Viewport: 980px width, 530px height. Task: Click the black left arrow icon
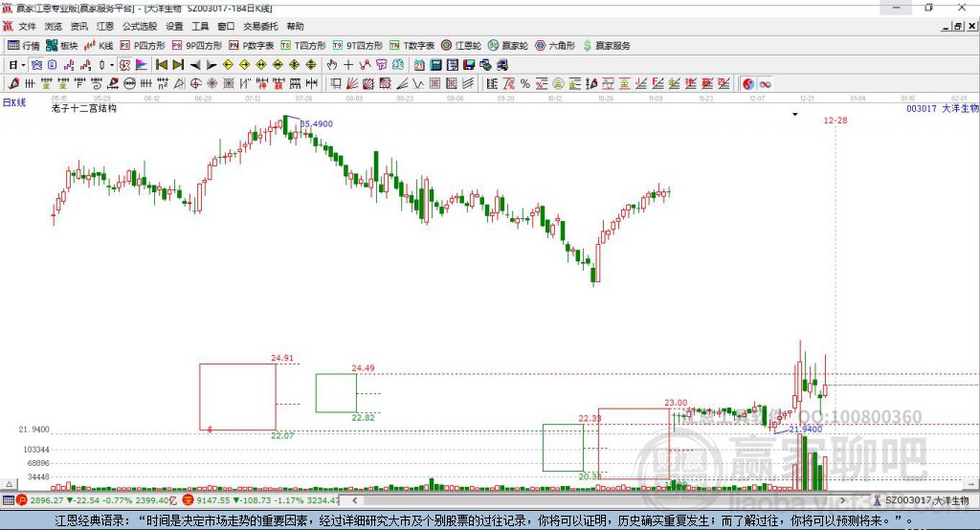click(x=195, y=65)
